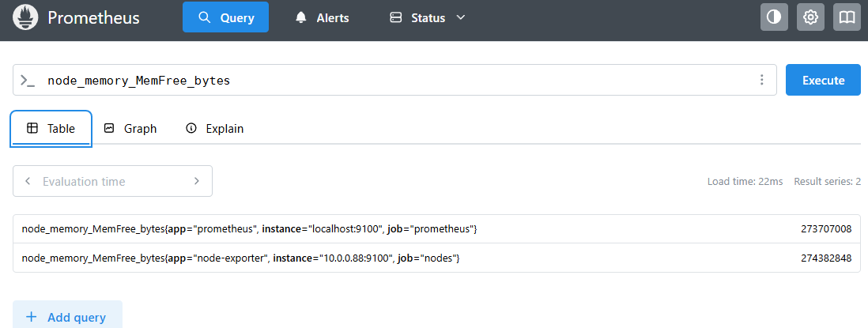
Task: Open documentation via the book icon
Action: [x=847, y=17]
